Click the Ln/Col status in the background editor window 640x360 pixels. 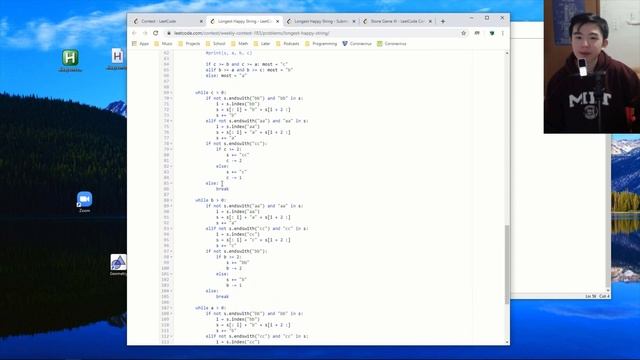[597, 296]
